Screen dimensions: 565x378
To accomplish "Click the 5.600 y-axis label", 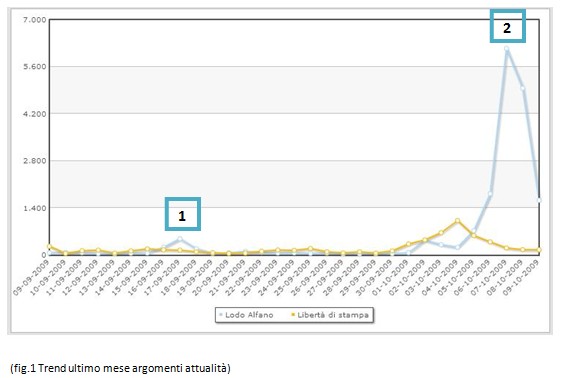I will pyautogui.click(x=35, y=67).
